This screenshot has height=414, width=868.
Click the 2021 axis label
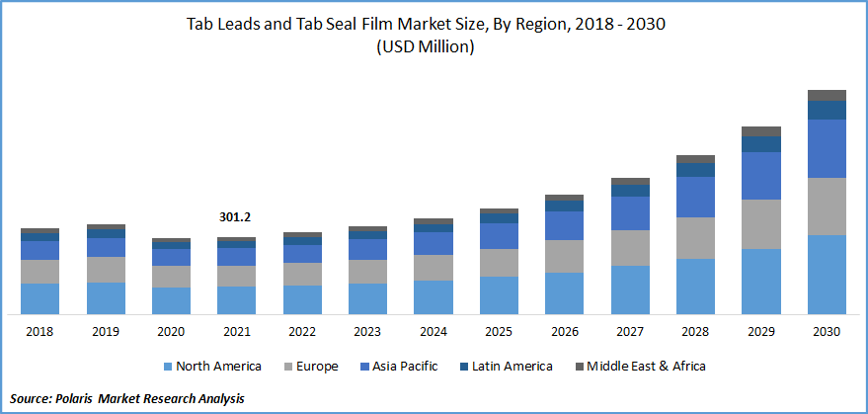pyautogui.click(x=236, y=332)
